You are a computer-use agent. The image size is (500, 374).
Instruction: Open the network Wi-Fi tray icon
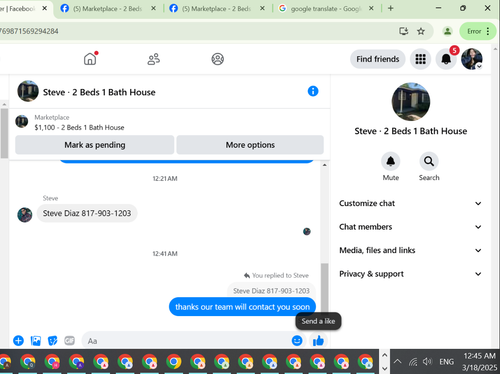413,362
